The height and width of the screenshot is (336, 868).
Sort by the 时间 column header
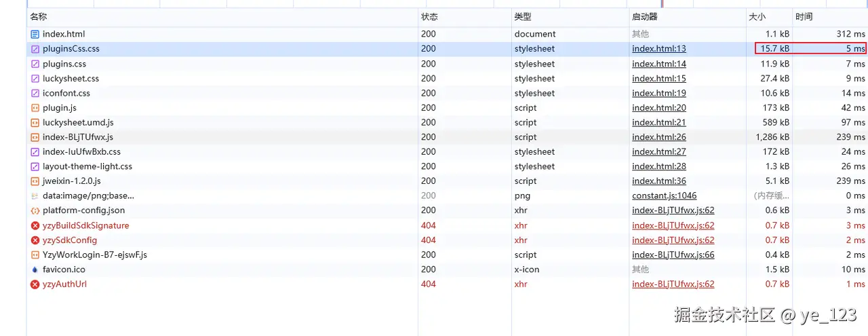804,17
